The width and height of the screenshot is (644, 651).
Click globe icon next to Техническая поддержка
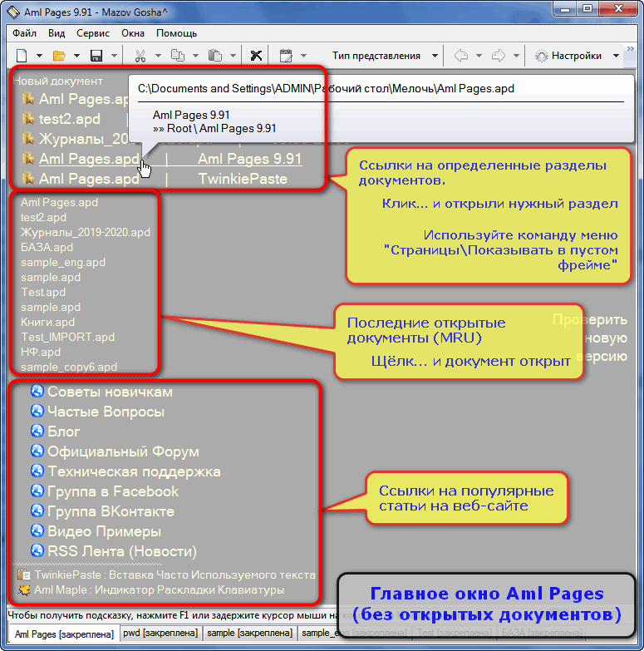point(37,471)
